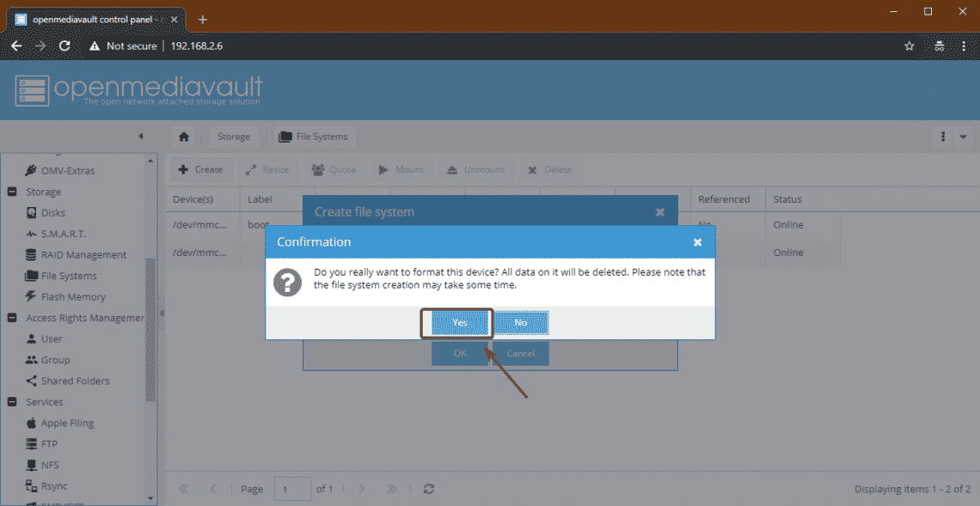Go to the last page

391,489
